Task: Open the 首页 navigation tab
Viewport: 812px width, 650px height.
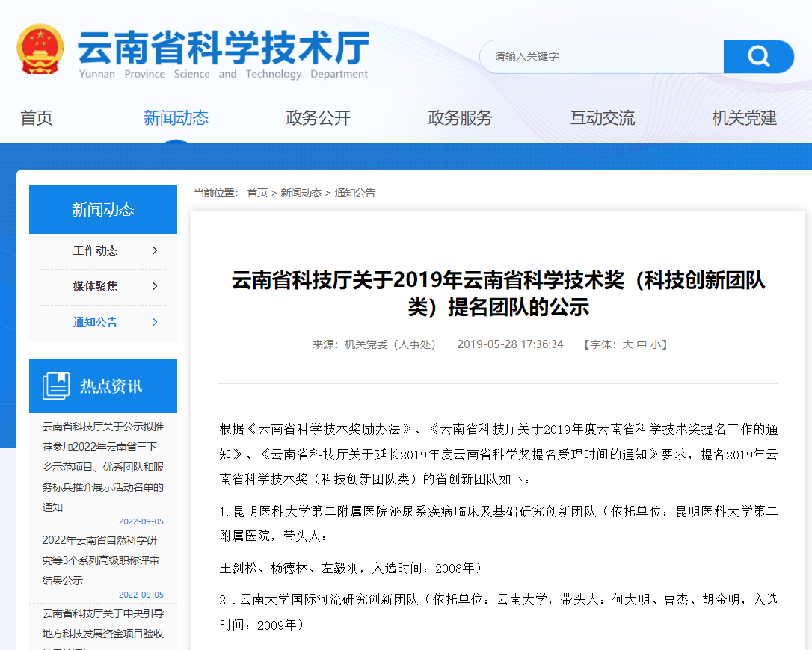Action: (x=36, y=118)
